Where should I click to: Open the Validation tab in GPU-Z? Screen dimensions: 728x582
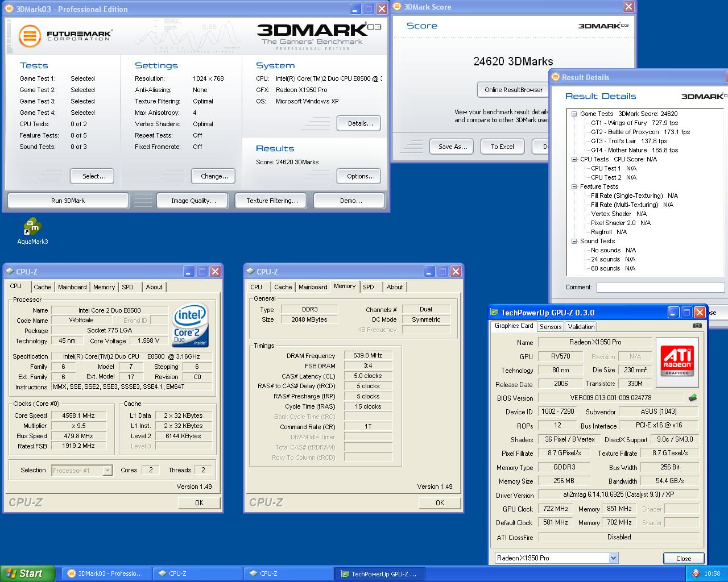click(x=581, y=326)
